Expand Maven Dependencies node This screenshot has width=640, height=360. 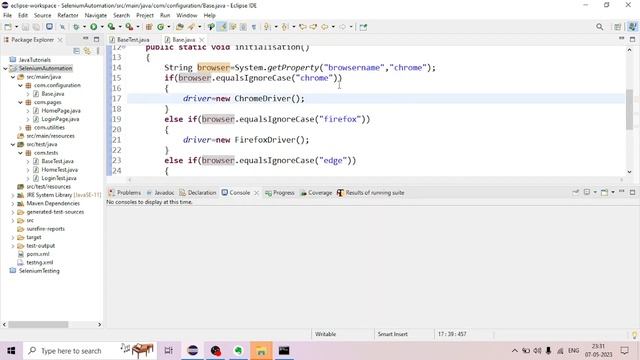click(x=13, y=204)
